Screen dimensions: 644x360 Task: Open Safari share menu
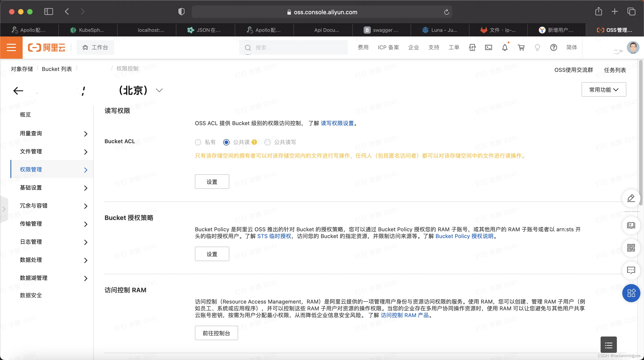tap(599, 12)
